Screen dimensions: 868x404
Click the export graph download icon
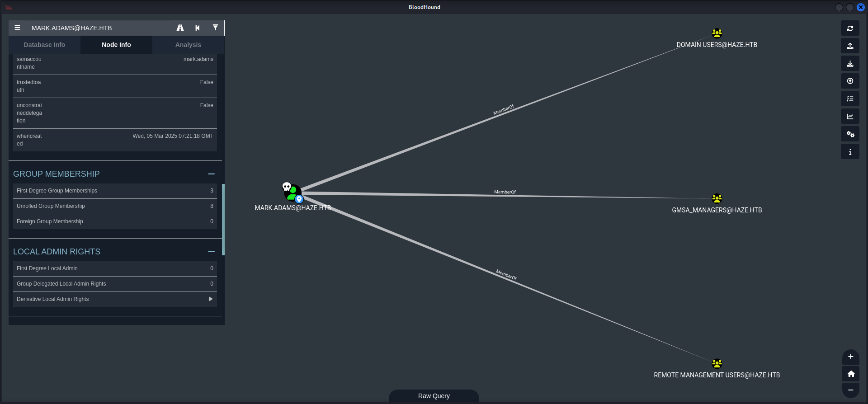point(850,64)
